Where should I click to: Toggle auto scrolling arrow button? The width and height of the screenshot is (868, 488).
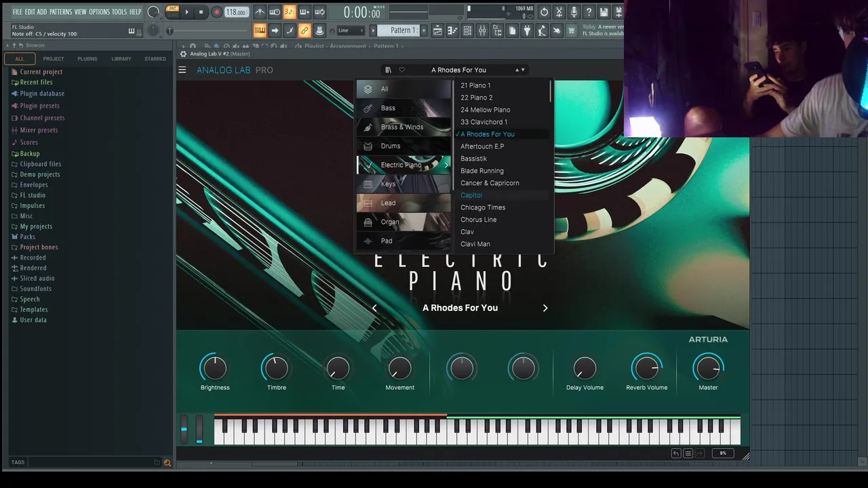[275, 30]
